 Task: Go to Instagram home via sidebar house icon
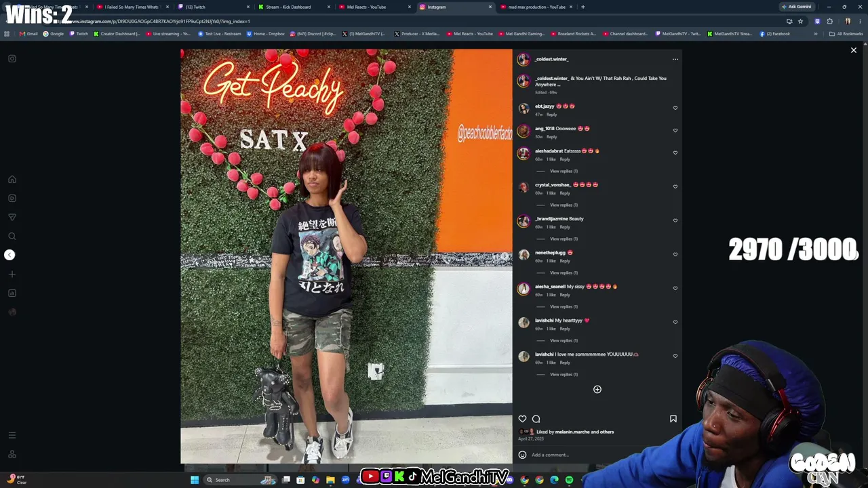(12, 180)
